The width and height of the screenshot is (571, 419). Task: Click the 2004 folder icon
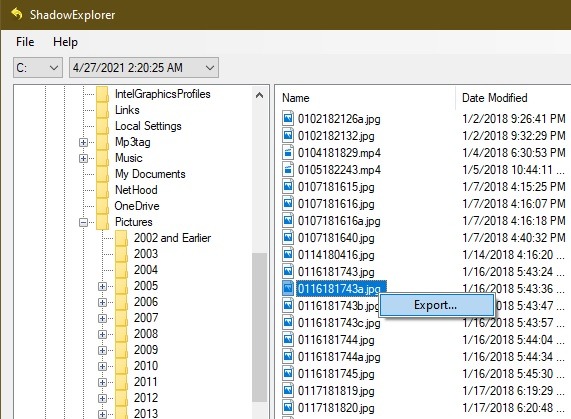click(122, 270)
